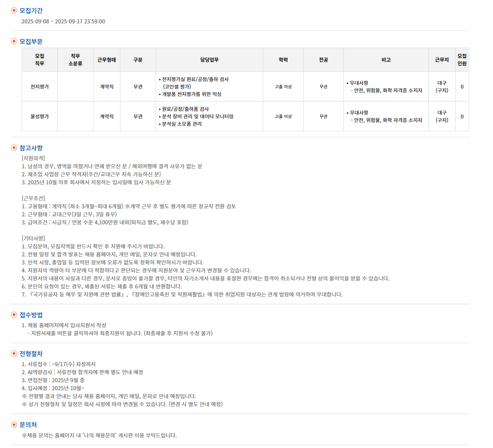Select the 전지평가 job cell
This screenshot has height=448, width=493.
coord(40,87)
